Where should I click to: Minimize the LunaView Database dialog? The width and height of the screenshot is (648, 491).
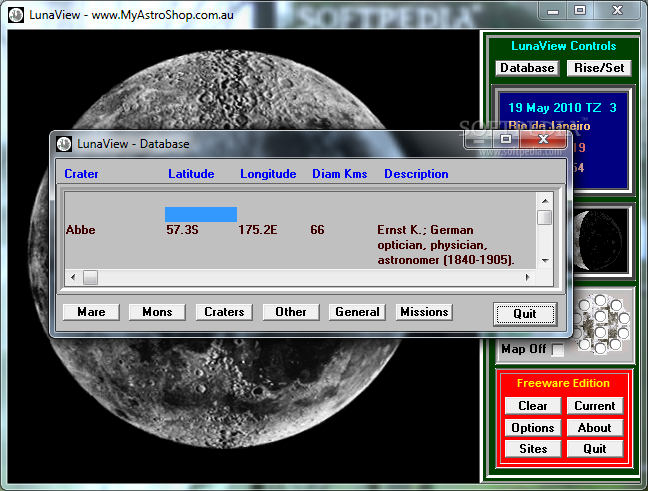tap(479, 140)
